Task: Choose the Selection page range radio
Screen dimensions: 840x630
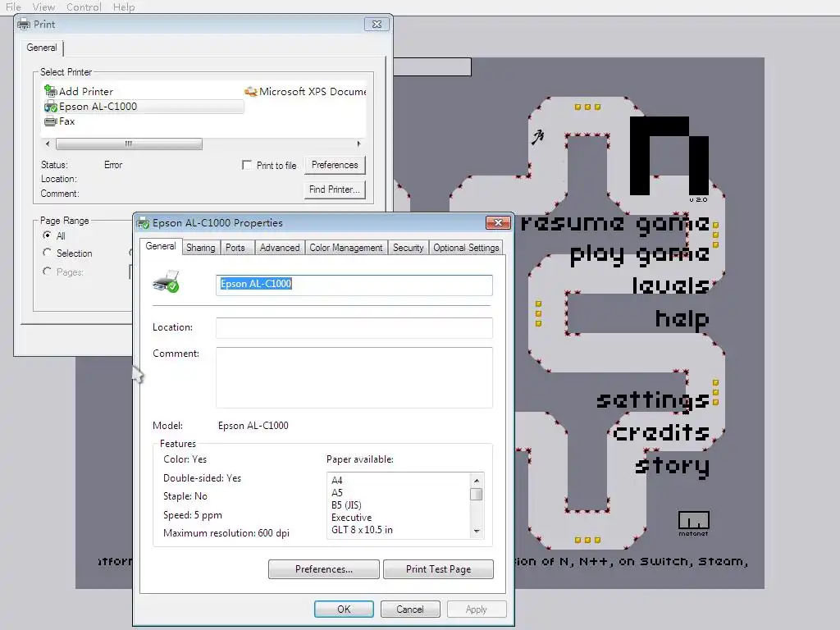Action: (47, 253)
